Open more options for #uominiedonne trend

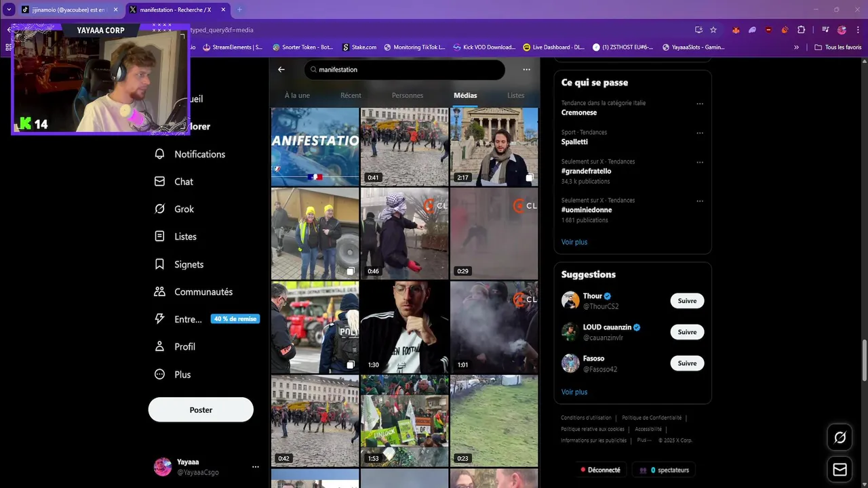[x=700, y=201]
